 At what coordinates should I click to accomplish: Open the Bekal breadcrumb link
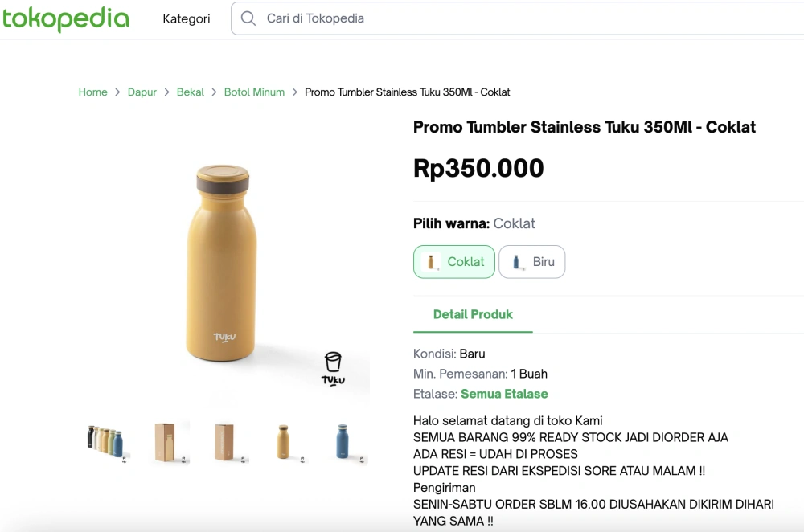click(x=190, y=92)
